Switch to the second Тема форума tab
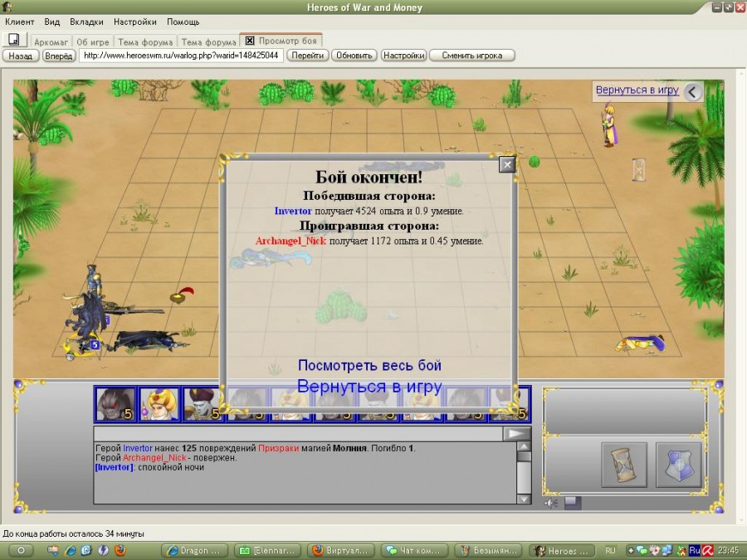This screenshot has width=747, height=560. click(208, 42)
